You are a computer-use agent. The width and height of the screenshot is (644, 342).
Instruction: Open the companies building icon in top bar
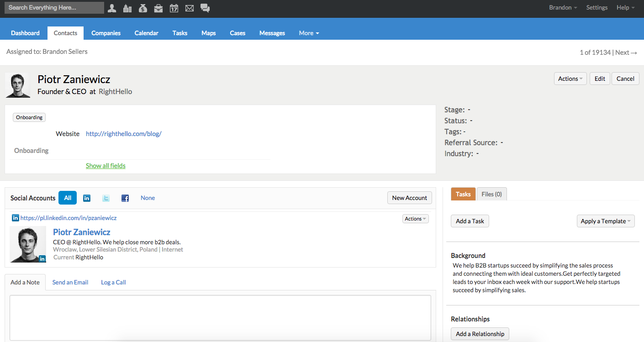127,8
